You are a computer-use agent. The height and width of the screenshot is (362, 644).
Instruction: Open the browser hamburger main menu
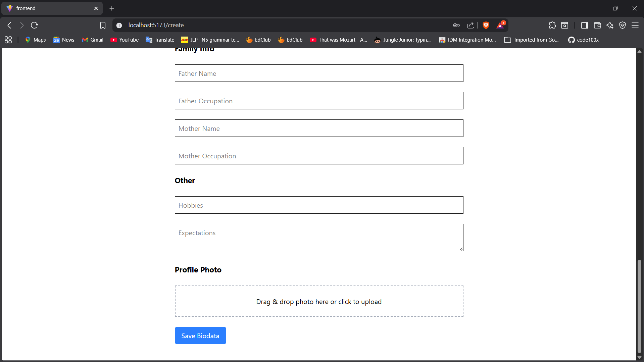click(x=635, y=25)
